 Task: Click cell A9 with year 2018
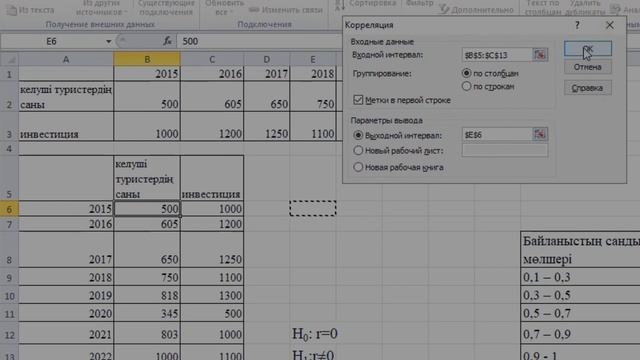66,277
